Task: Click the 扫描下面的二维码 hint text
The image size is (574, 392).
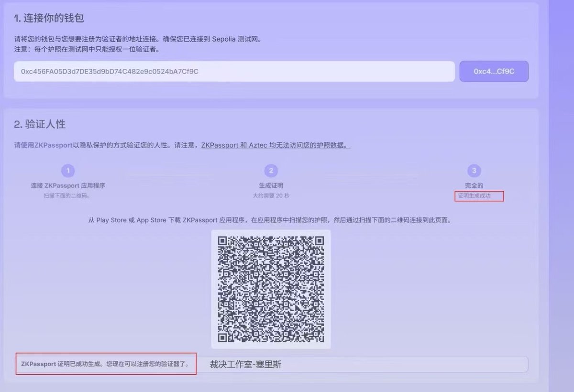Action: pos(66,196)
